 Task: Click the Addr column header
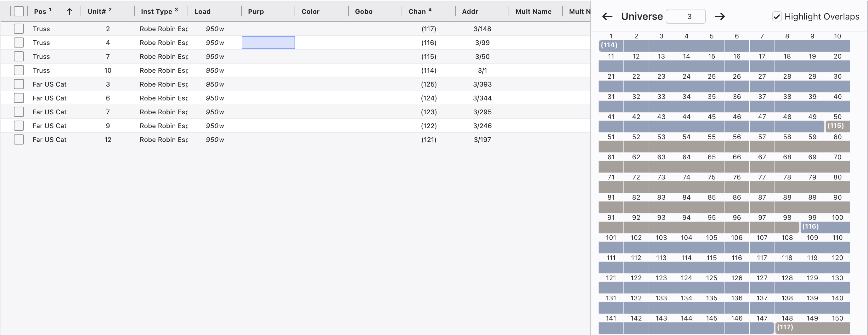tap(470, 11)
